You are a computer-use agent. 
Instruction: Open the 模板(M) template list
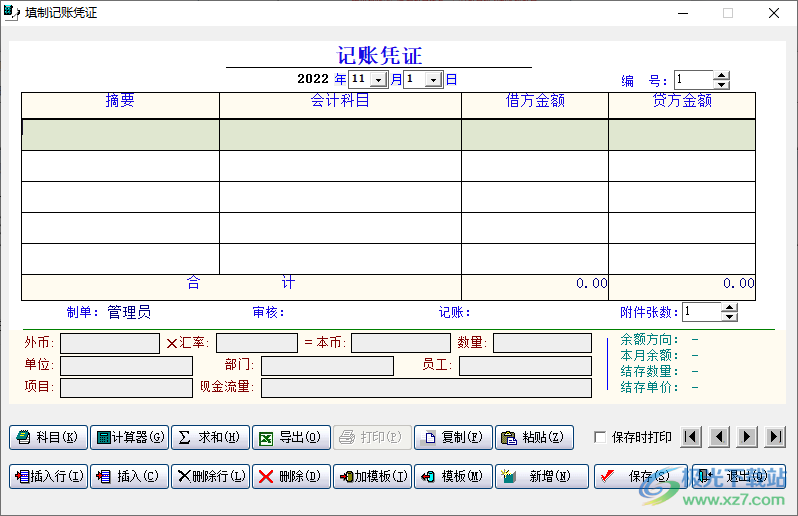[x=453, y=476]
